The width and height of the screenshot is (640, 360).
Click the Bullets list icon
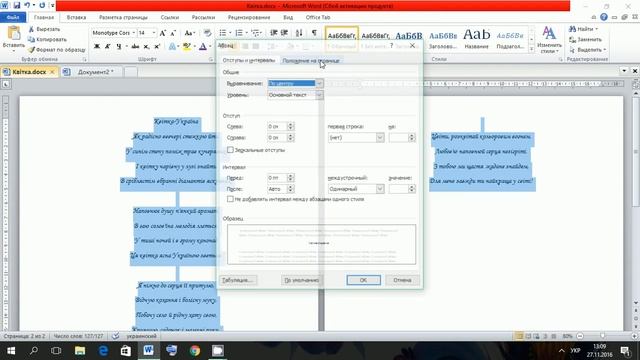click(222, 33)
